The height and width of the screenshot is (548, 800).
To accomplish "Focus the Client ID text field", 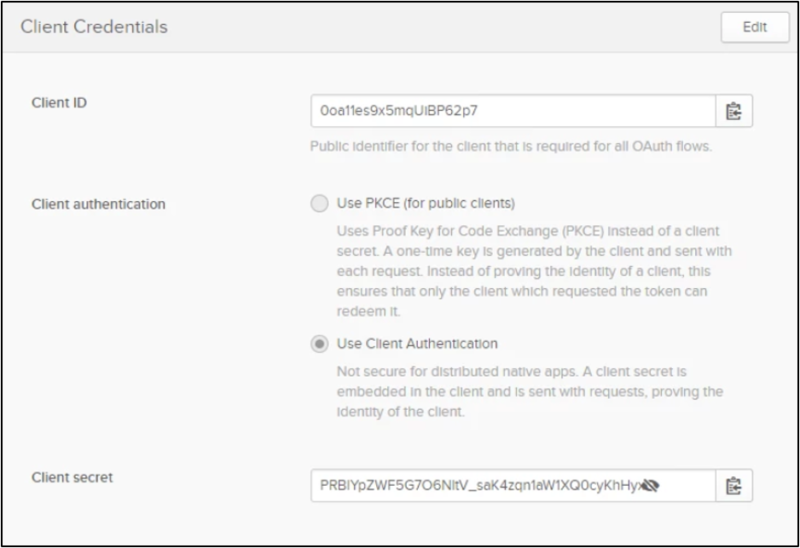I will (513, 111).
